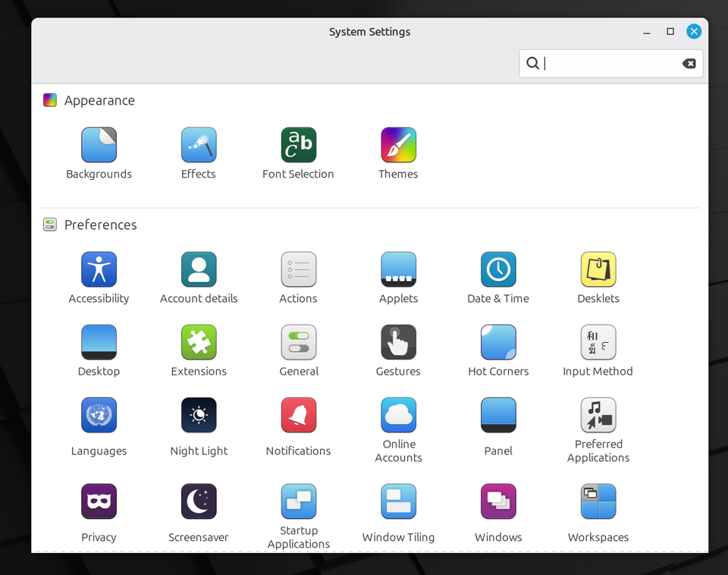
Task: Open Account details settings
Action: click(199, 269)
